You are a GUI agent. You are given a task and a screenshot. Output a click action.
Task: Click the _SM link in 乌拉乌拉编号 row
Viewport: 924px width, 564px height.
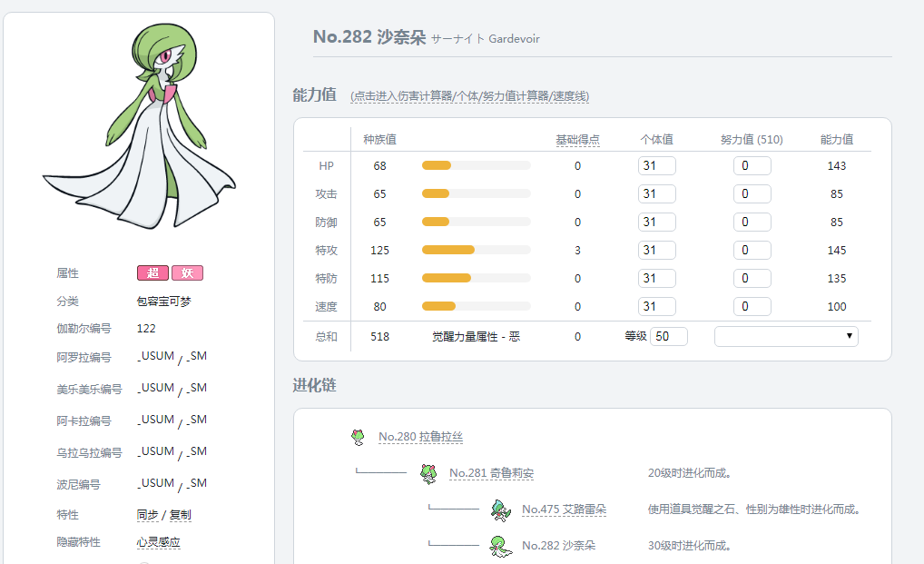point(197,451)
